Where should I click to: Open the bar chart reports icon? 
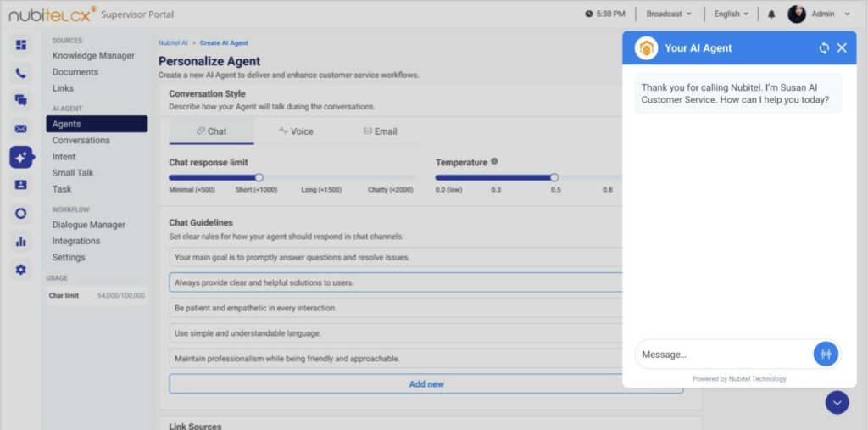21,242
